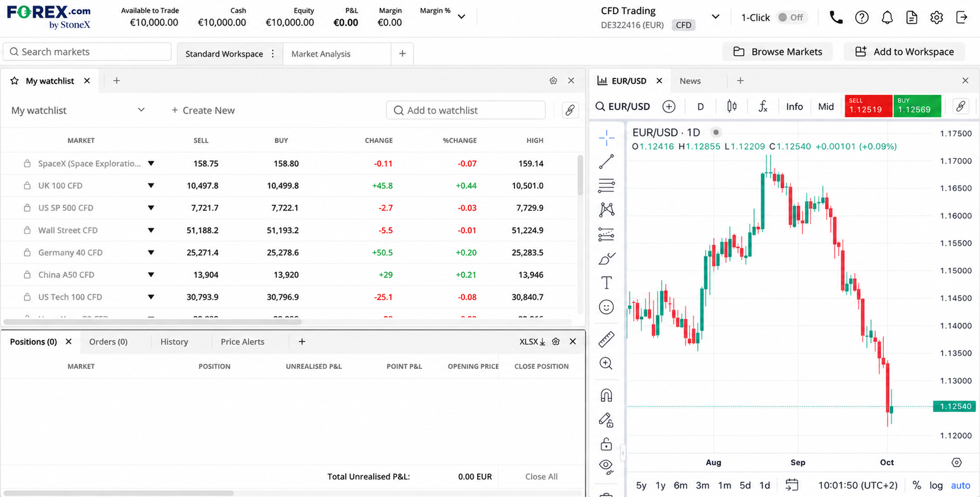
Task: Open the Price Alerts tab
Action: coord(243,342)
